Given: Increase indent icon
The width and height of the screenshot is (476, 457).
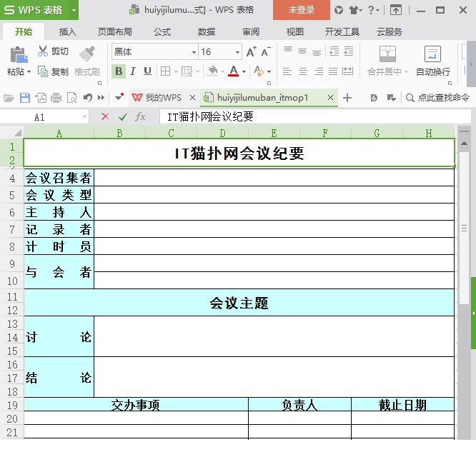Looking at the screenshot, I should pyautogui.click(x=348, y=51).
